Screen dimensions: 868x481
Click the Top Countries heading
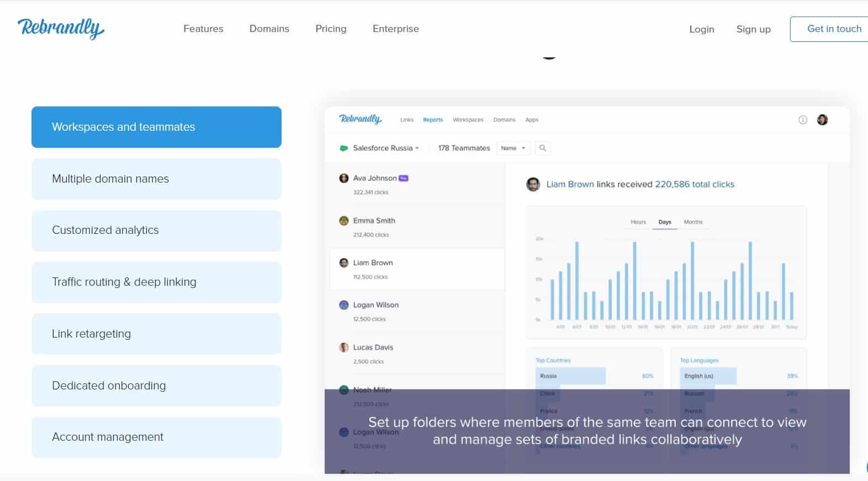coord(553,360)
